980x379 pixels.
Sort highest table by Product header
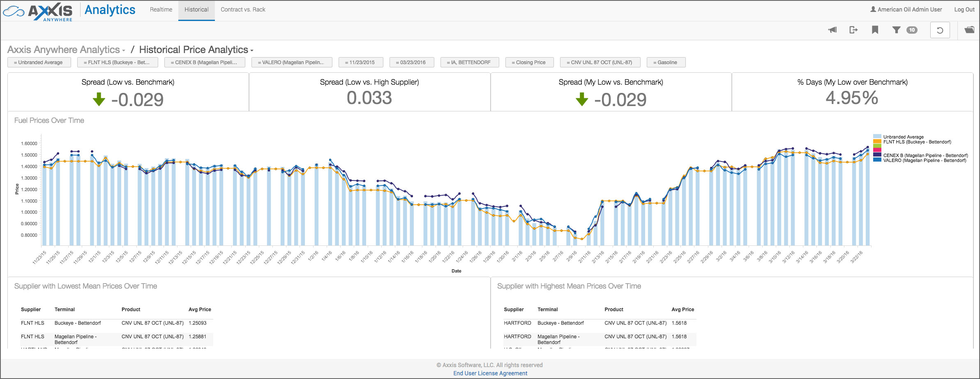[614, 310]
